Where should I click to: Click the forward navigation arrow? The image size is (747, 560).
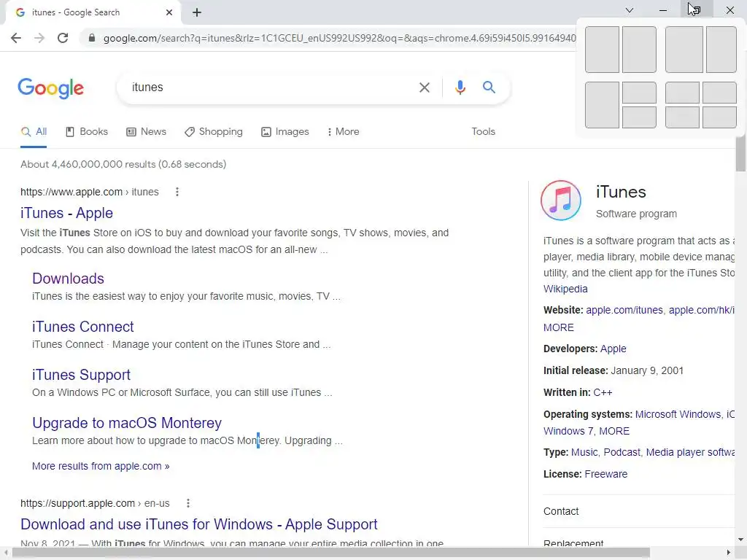click(39, 38)
